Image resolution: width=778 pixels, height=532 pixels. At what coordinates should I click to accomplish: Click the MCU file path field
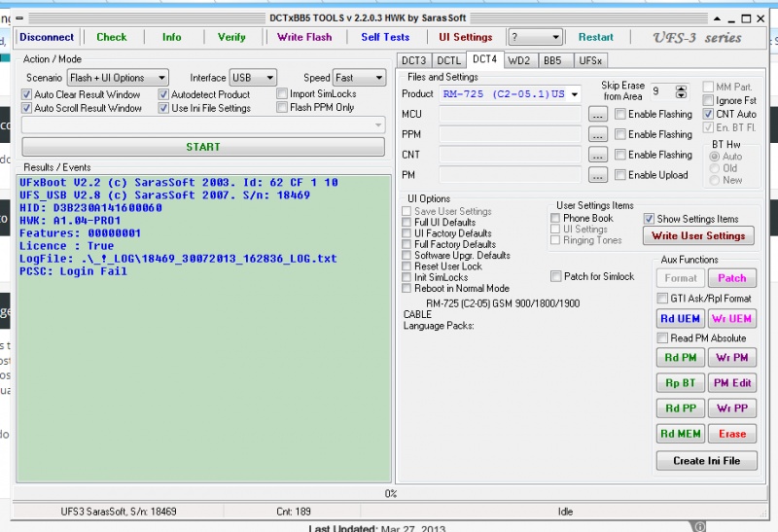pyautogui.click(x=510, y=114)
